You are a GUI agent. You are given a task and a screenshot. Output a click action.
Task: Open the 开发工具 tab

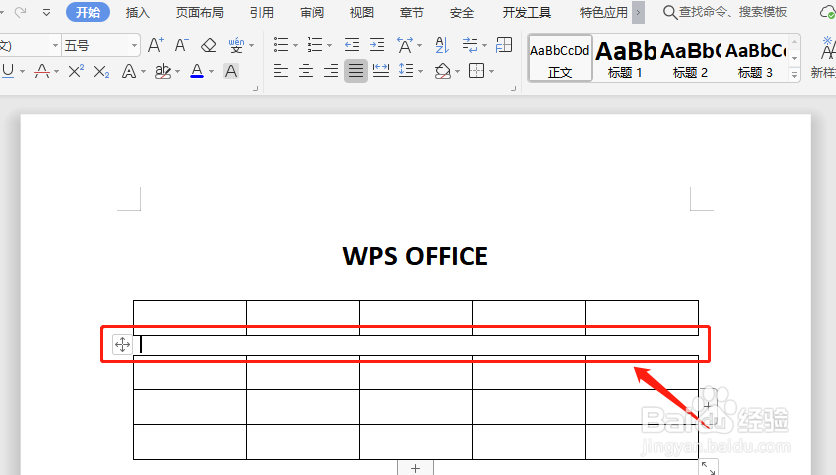[527, 12]
